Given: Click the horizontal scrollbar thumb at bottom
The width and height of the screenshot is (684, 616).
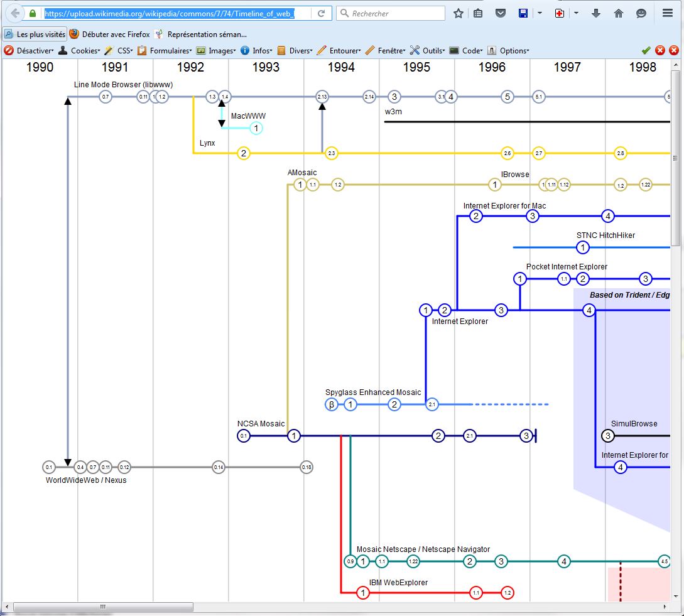Looking at the screenshot, I should 102,607.
